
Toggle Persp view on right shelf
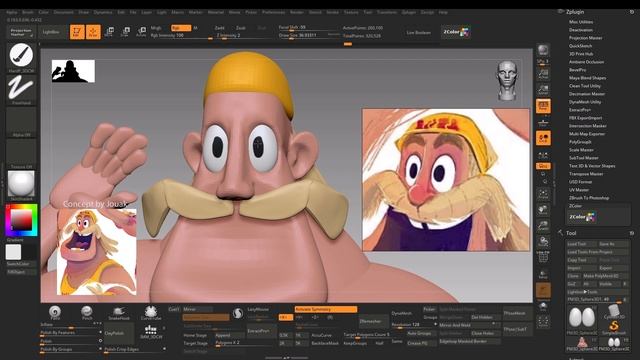(543, 107)
